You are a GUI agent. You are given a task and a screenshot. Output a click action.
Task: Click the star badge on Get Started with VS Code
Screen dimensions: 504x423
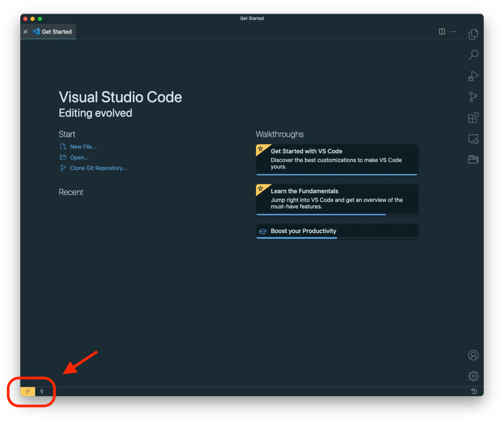(261, 149)
